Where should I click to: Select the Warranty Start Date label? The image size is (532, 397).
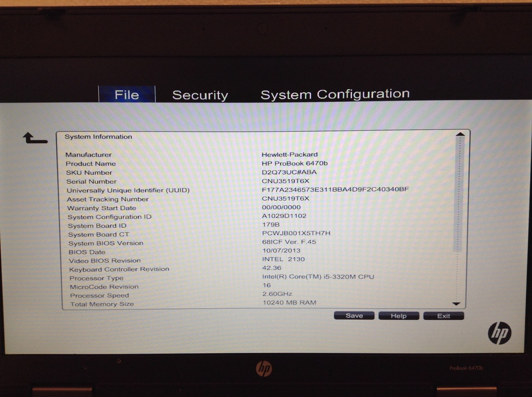click(102, 208)
